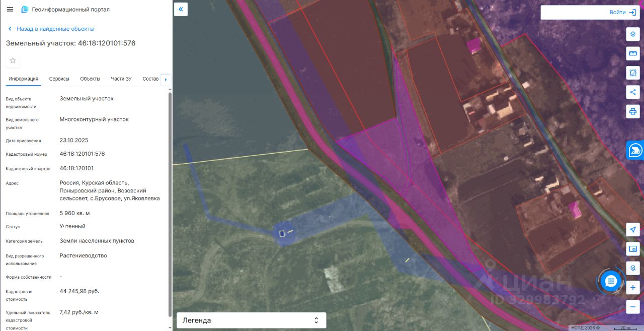Share the current map view
The height and width of the screenshot is (331, 644).
pos(633,92)
